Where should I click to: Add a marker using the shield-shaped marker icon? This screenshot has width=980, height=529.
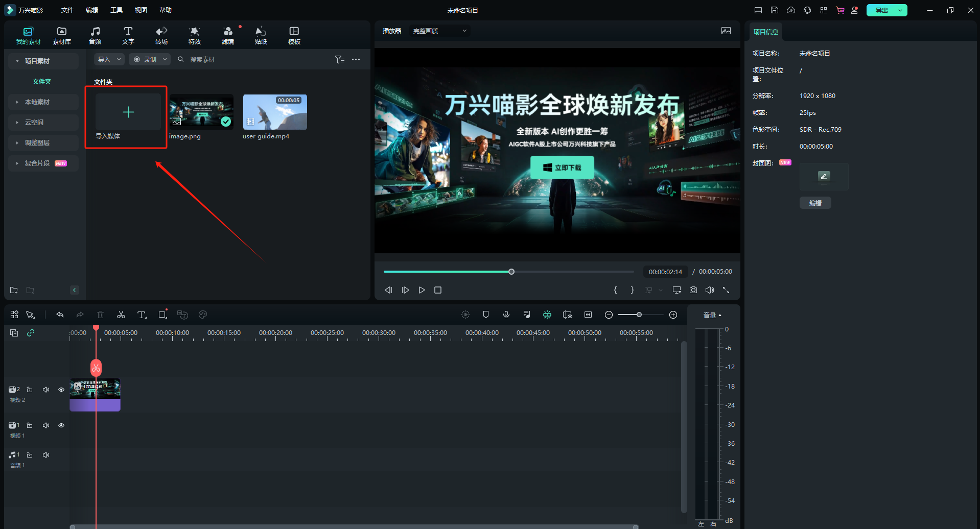click(485, 315)
